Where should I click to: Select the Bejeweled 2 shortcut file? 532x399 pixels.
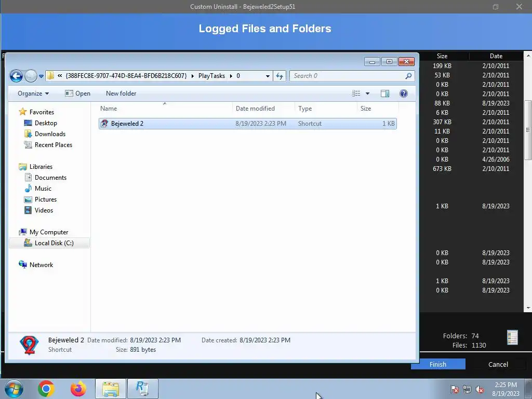(x=248, y=124)
